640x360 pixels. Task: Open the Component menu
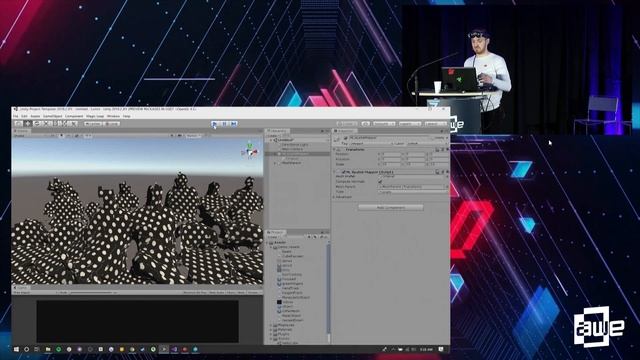click(74, 116)
